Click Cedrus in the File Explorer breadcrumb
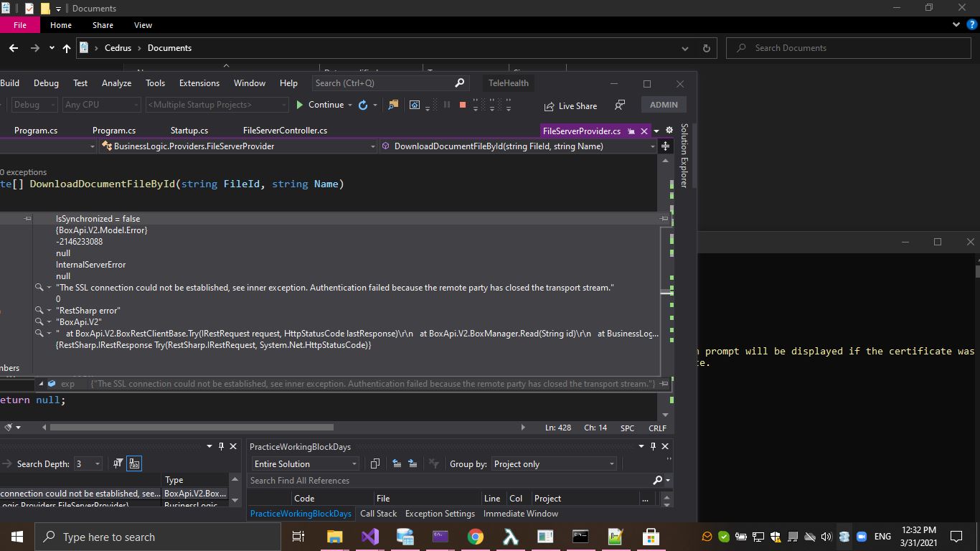 click(x=118, y=48)
